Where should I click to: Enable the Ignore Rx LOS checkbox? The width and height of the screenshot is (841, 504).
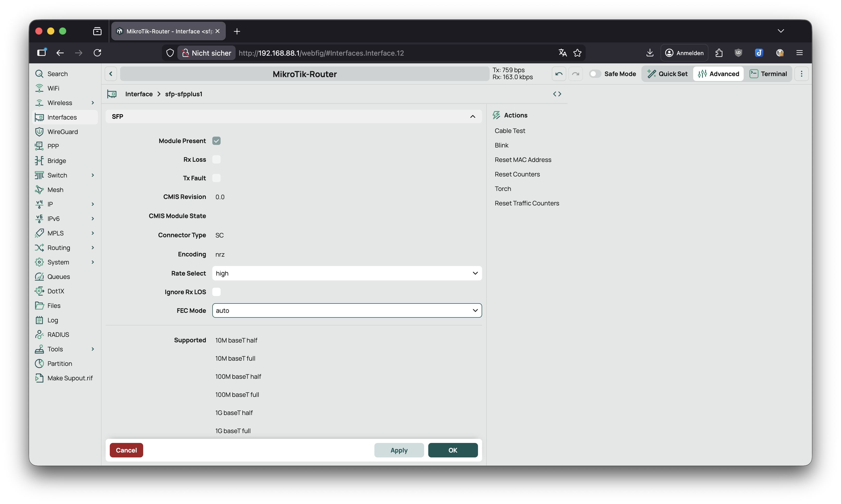coord(216,292)
